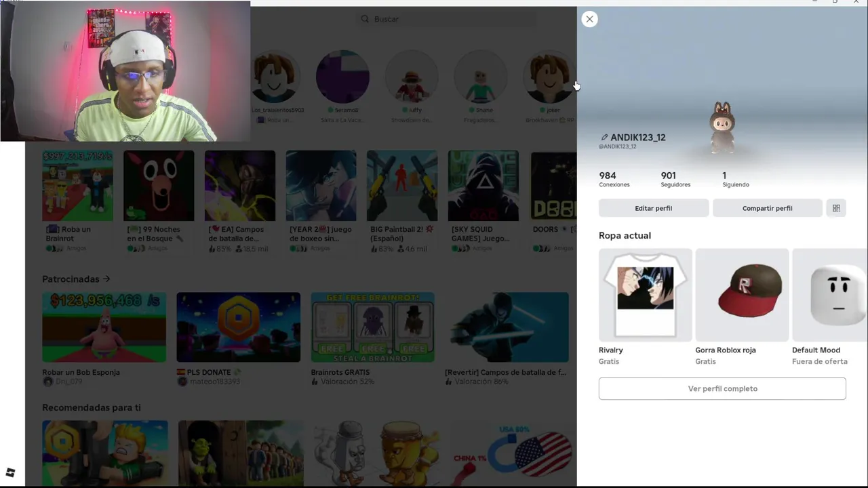Screen dimensions: 868x488
Task: Open recommended game with salt shaker characters
Action: (x=376, y=453)
